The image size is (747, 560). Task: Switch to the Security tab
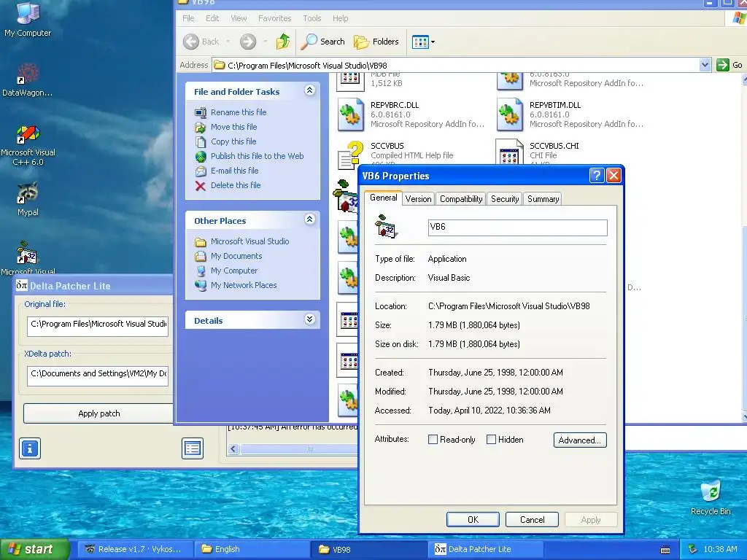[x=505, y=199]
